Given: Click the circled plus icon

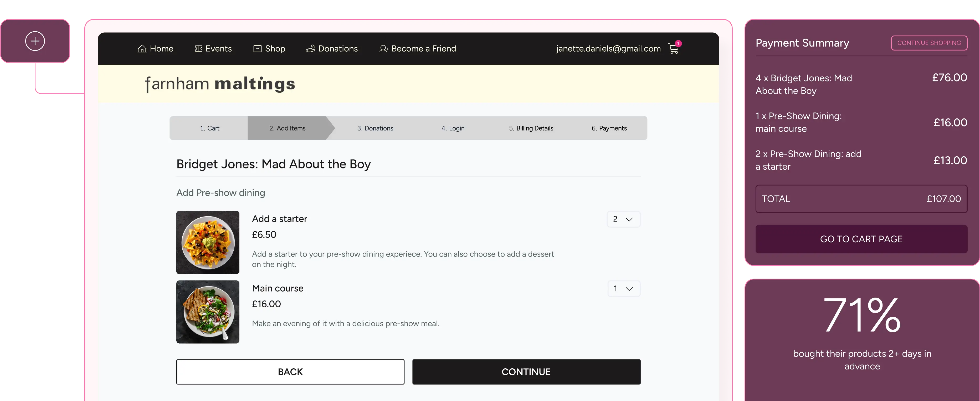Looking at the screenshot, I should pos(35,41).
